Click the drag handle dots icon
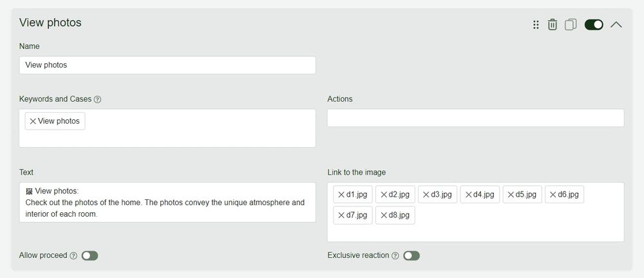 tap(536, 25)
